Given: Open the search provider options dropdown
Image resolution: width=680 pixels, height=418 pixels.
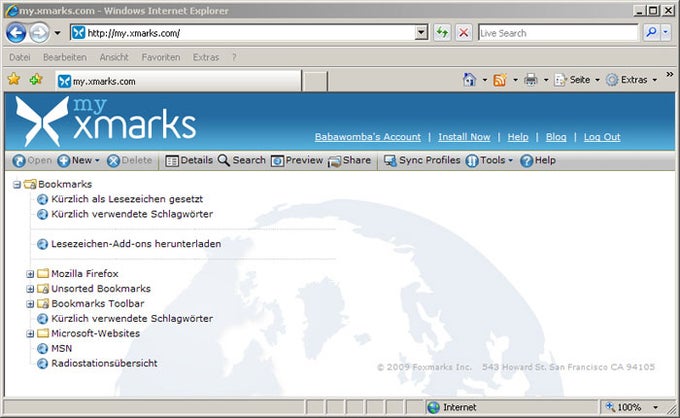Looking at the screenshot, I should pyautogui.click(x=666, y=33).
